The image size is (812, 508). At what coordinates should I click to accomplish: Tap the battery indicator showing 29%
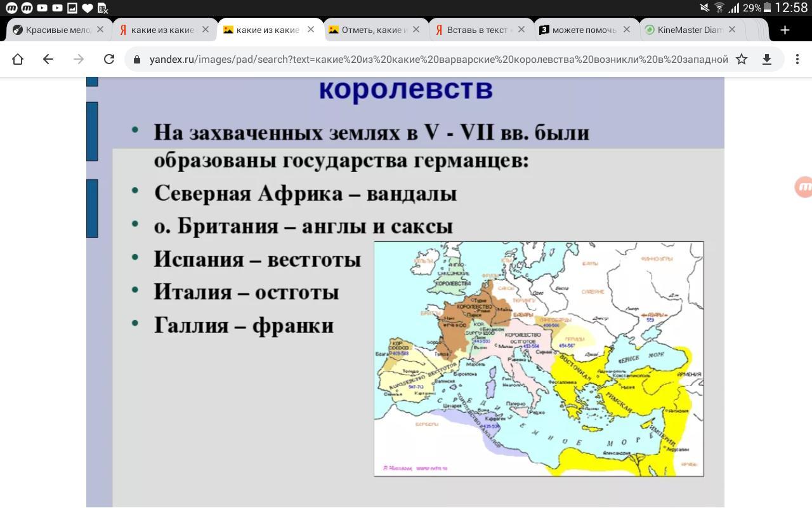[757, 8]
